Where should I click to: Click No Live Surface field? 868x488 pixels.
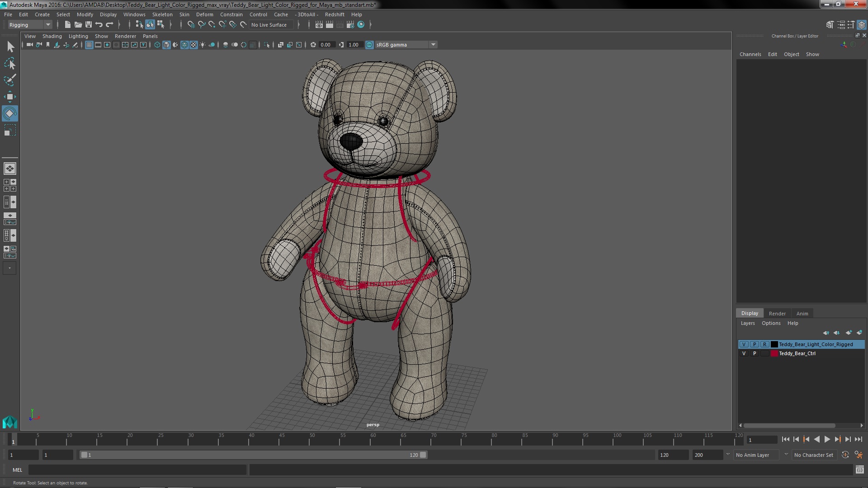(271, 25)
